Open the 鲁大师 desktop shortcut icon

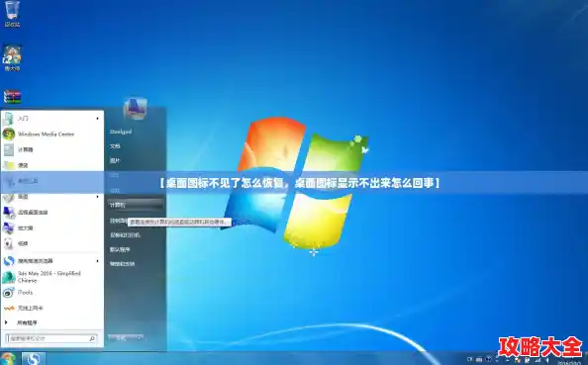click(x=12, y=57)
